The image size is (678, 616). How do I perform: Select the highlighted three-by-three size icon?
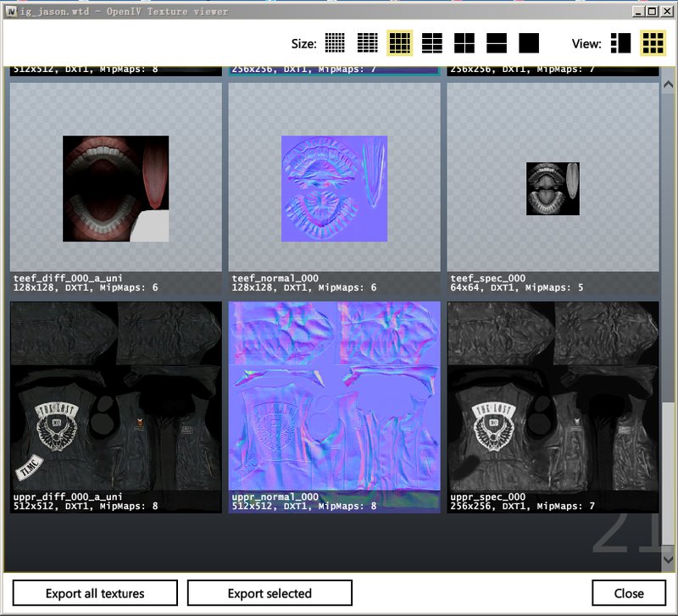(x=399, y=43)
